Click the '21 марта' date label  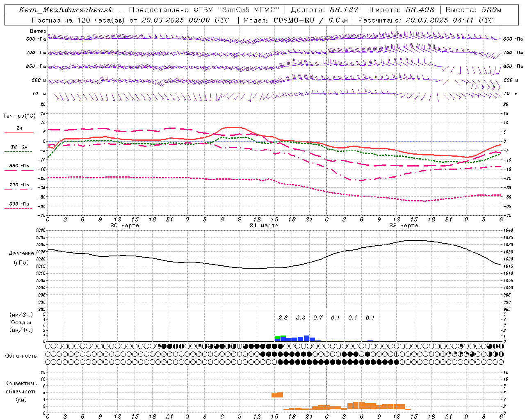[x=264, y=226]
